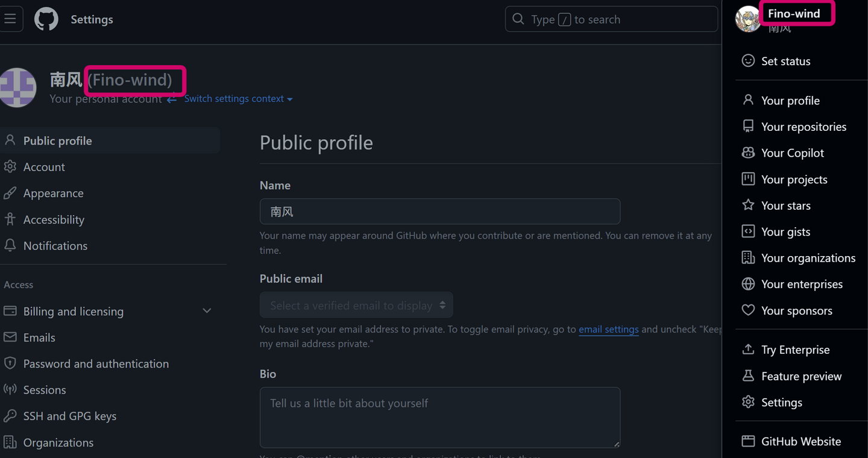The image size is (868, 458).
Task: Click the beaker icon beside Feature preview
Action: pyautogui.click(x=748, y=376)
